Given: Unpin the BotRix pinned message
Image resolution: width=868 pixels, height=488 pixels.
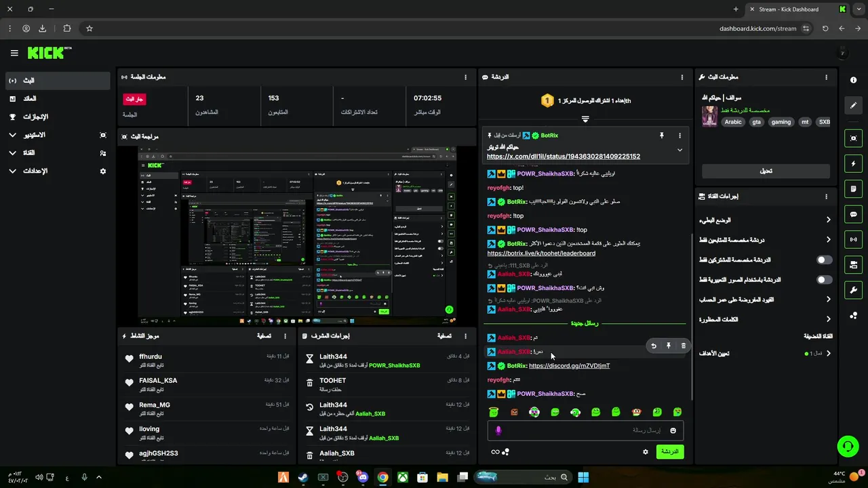Looking at the screenshot, I should tap(662, 136).
